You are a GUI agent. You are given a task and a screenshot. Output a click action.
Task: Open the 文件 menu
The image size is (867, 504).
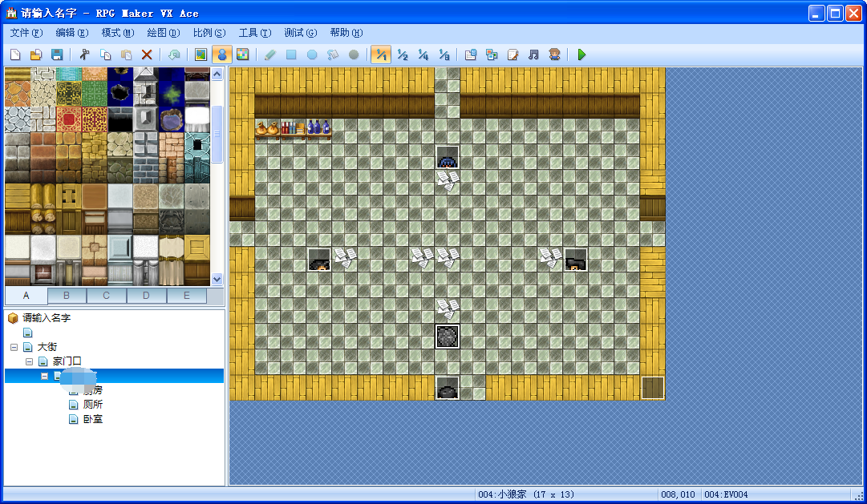[26, 33]
